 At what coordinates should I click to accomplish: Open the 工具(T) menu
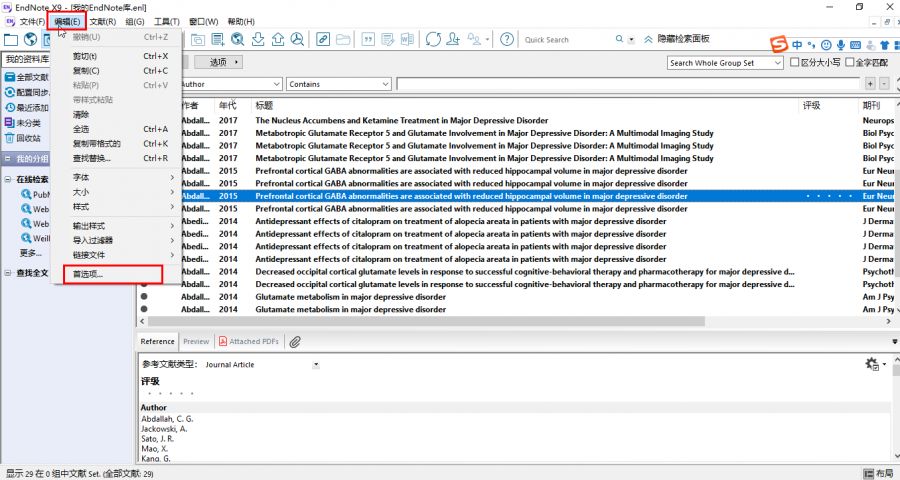(x=166, y=21)
